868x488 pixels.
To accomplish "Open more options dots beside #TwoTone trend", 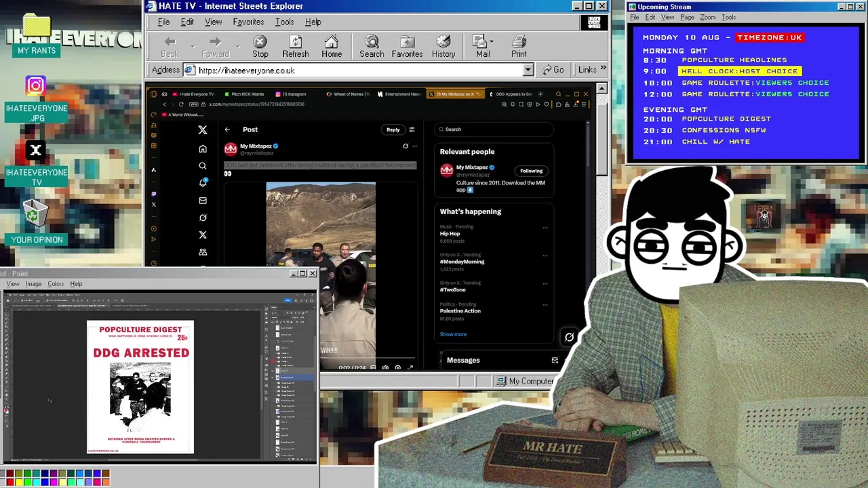I will pos(545,283).
